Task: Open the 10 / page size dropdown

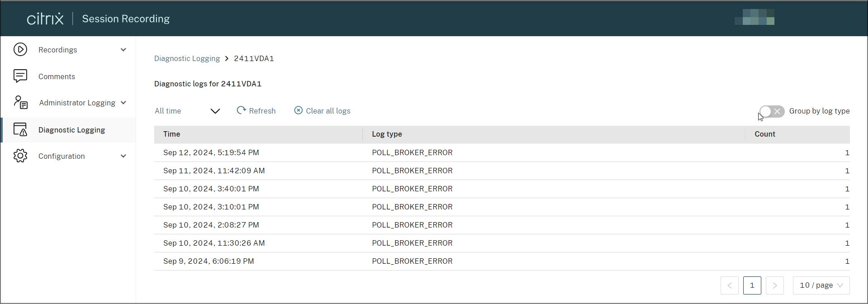Action: 821,285
